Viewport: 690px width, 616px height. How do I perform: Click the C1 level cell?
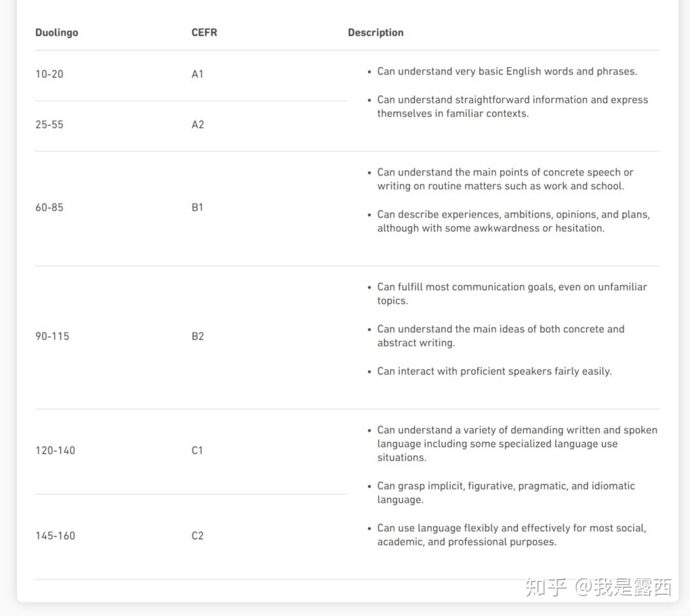[x=197, y=450]
